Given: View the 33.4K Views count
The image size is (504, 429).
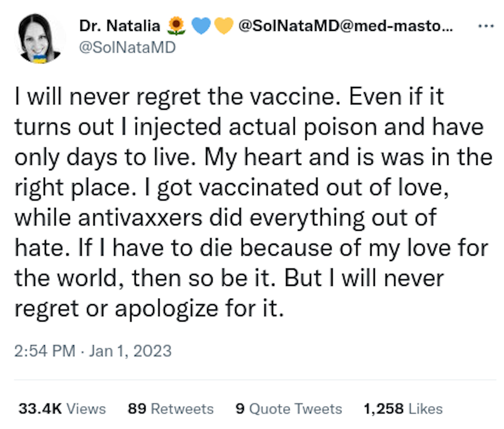Looking at the screenshot, I should (x=62, y=409).
